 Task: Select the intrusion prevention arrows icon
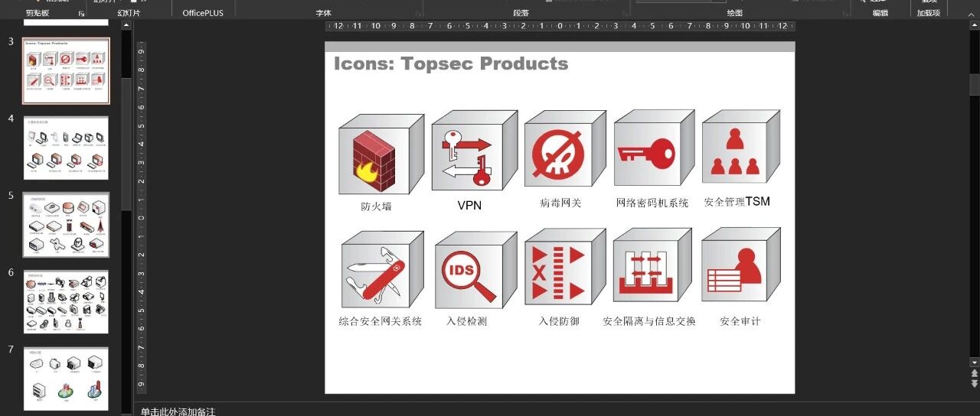pyautogui.click(x=565, y=268)
